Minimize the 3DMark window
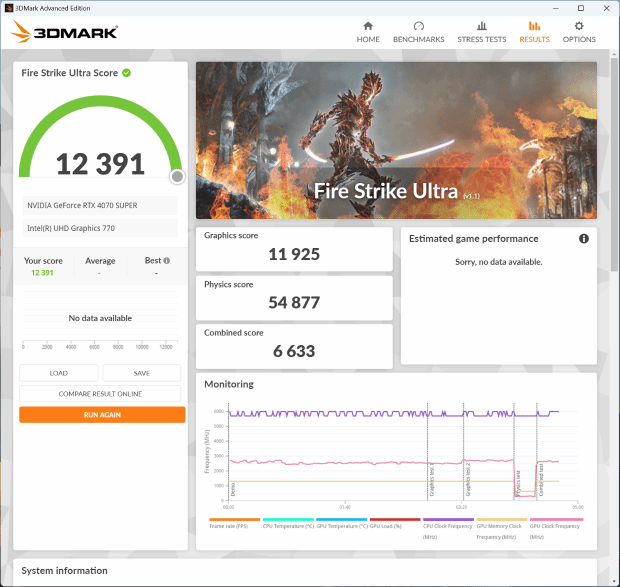This screenshot has width=620, height=587. (556, 8)
